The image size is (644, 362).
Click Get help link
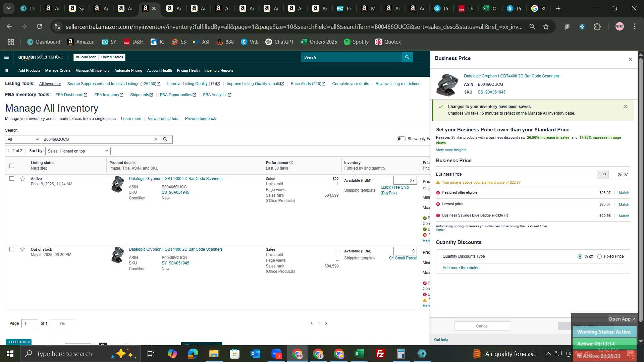(441, 340)
